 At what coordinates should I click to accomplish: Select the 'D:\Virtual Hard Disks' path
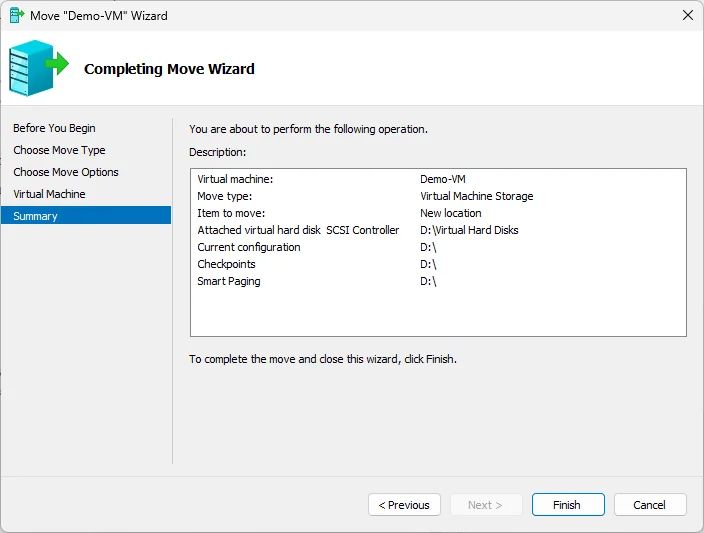[469, 230]
